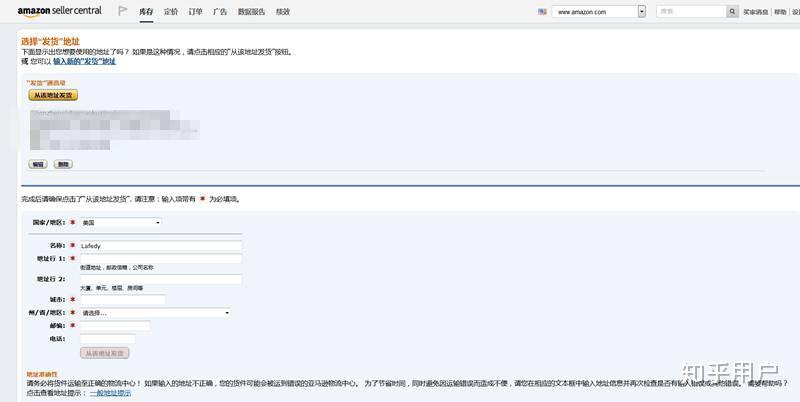Click the 地址行 2 input field
800x402 pixels.
pos(161,280)
